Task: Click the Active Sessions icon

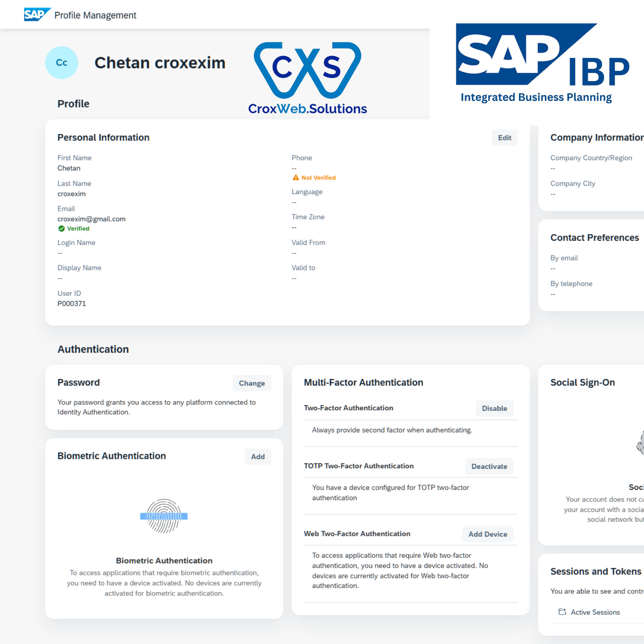Action: point(562,612)
